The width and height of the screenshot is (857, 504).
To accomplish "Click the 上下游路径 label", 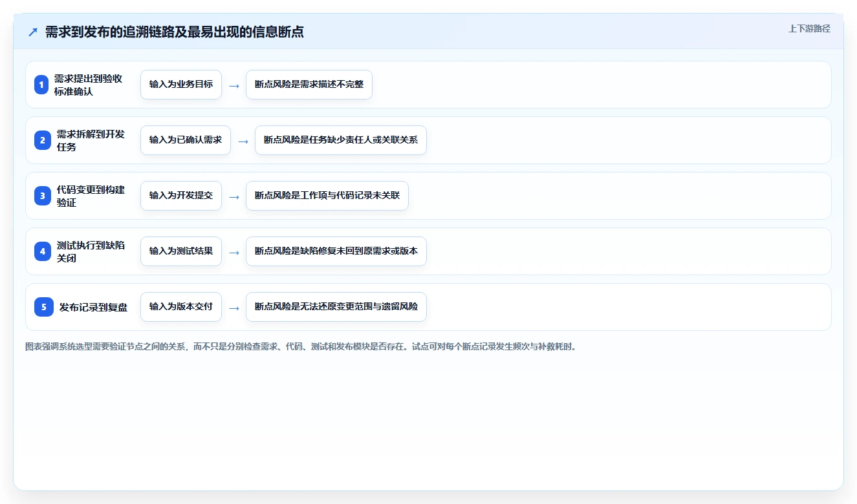I will (809, 28).
